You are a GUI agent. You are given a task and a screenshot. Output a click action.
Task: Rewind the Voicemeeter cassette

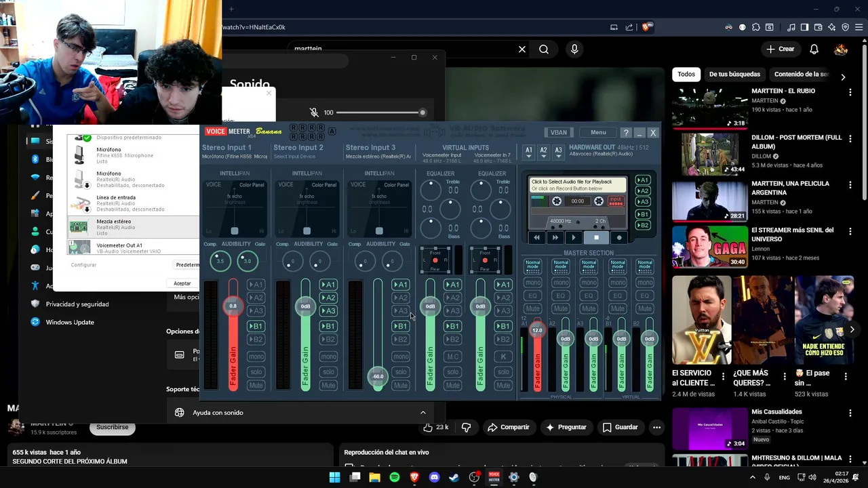pyautogui.click(x=536, y=237)
